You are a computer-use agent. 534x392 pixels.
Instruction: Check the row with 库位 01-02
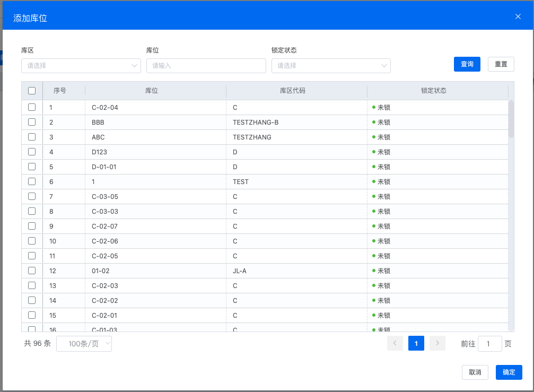pyautogui.click(x=32, y=271)
